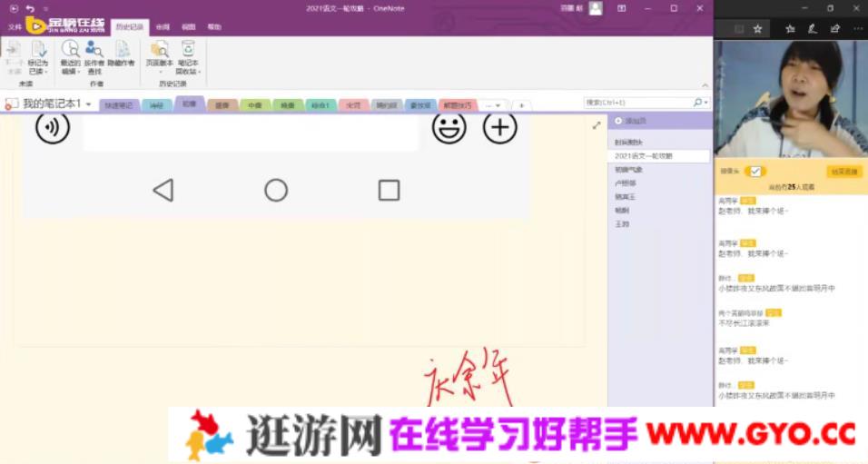Select the brown 盛唐 section tab
Viewport: 868px width, 464px height.
(222, 105)
